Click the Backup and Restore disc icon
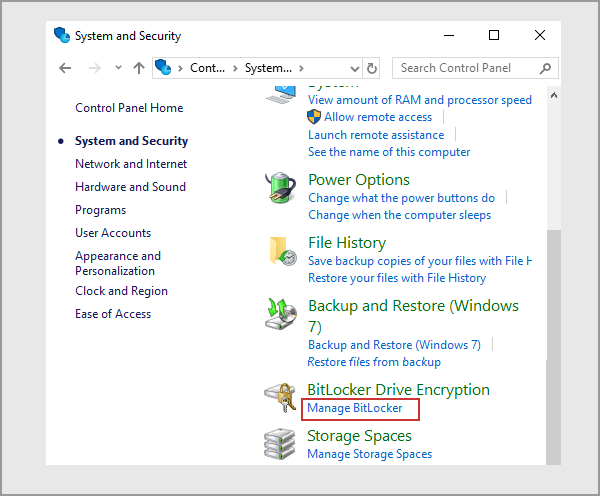 tap(281, 314)
